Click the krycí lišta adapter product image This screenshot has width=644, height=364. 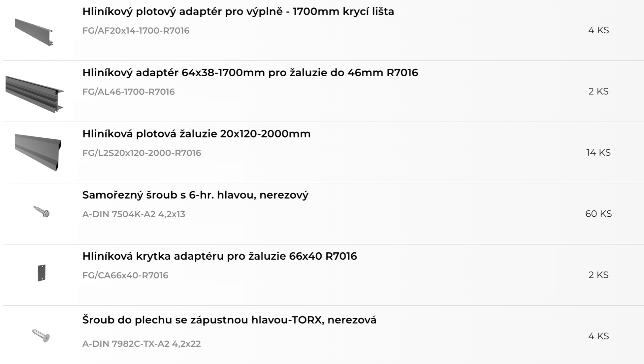[34, 32]
